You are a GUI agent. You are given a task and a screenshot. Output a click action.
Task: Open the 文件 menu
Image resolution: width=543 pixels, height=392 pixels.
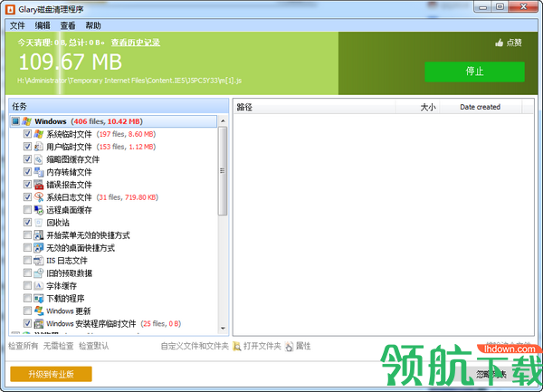click(x=17, y=25)
